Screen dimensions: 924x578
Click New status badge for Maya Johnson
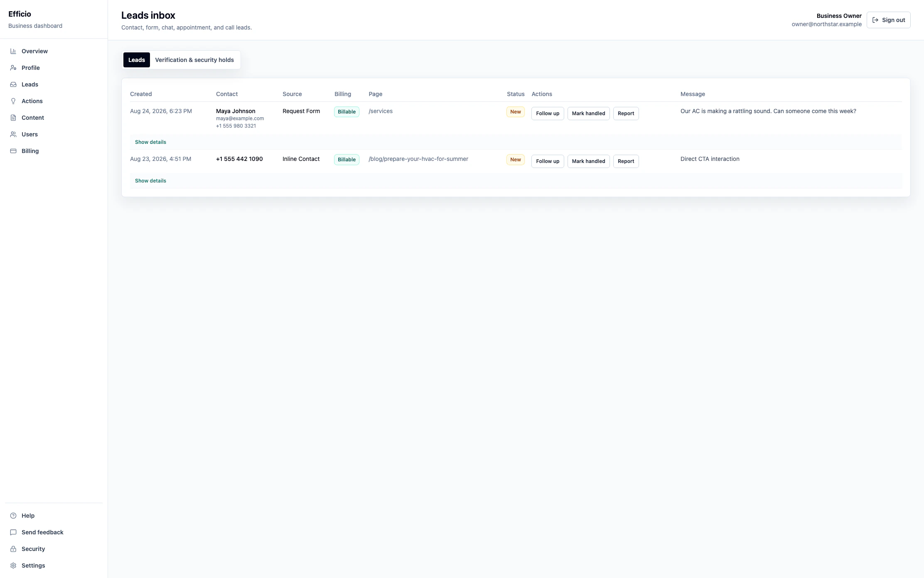click(515, 112)
